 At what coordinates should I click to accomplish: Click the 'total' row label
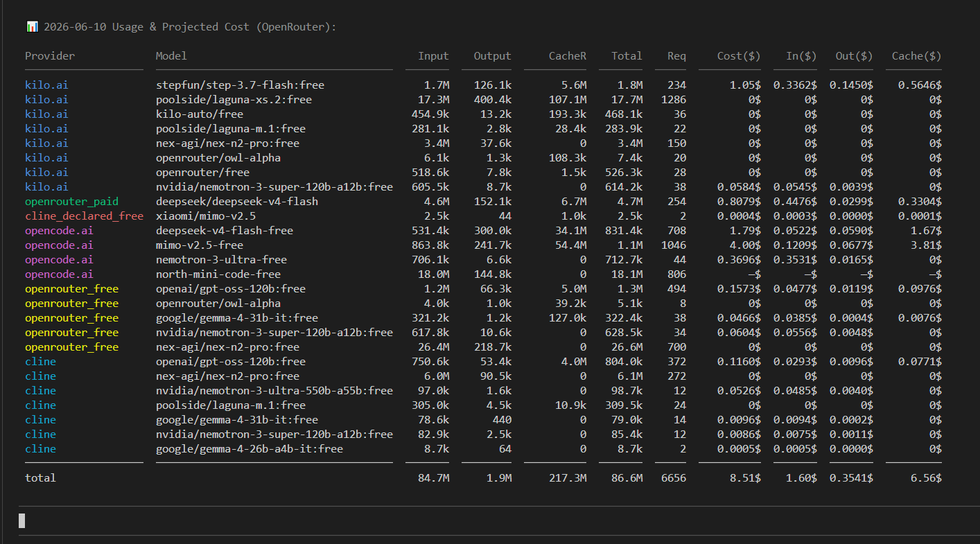(x=40, y=478)
